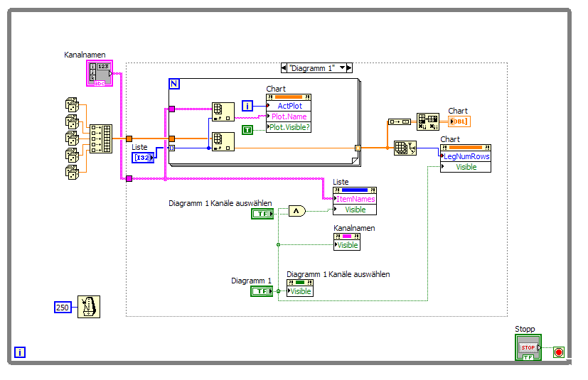Viewport: 588px width, 380px height.
Task: Click the Kanalnamen array control terminal
Action: coord(100,73)
